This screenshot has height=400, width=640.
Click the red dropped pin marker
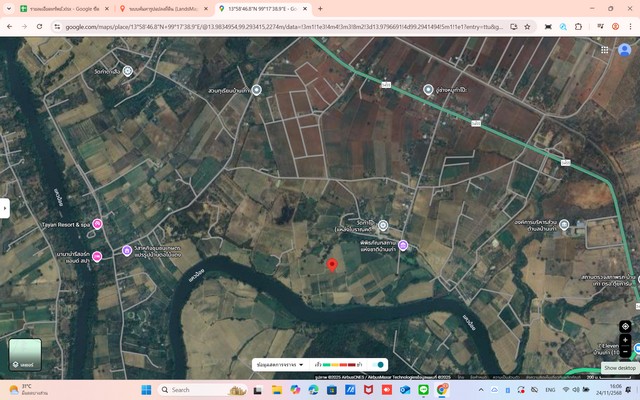pos(332,264)
